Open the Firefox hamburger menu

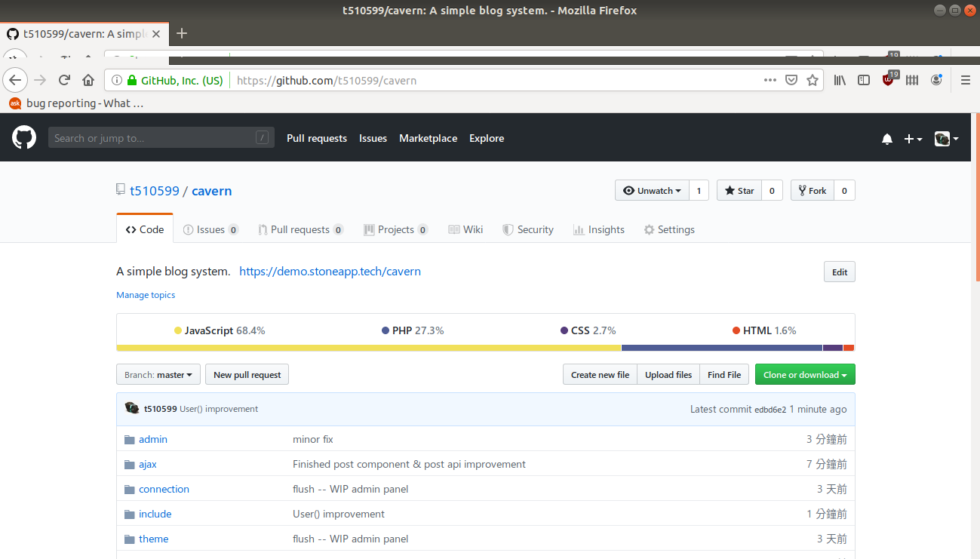coord(965,80)
